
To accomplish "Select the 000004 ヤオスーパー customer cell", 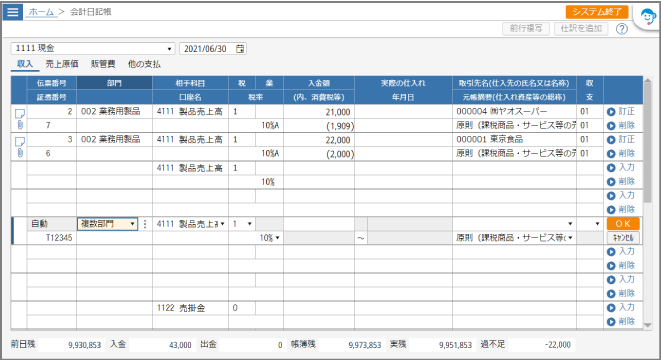I will 514,111.
